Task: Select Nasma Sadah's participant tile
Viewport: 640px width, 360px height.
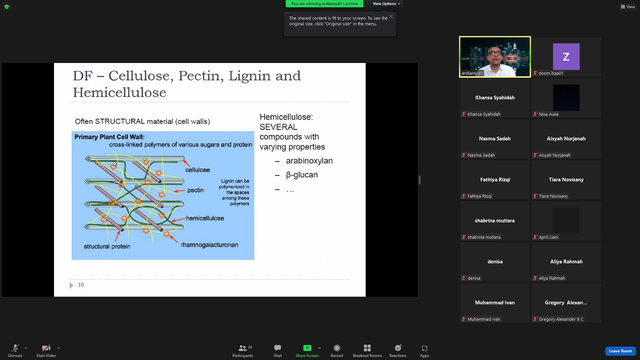Action: pyautogui.click(x=495, y=139)
